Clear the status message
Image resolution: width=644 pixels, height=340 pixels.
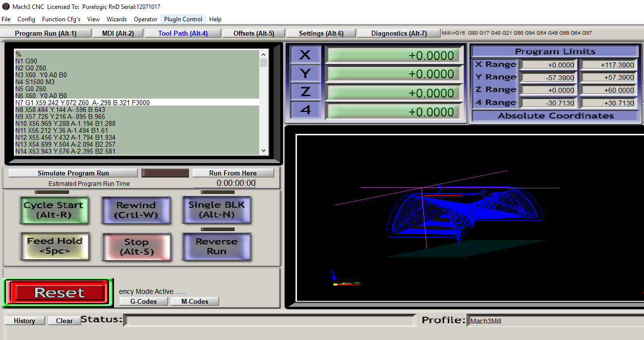point(64,321)
